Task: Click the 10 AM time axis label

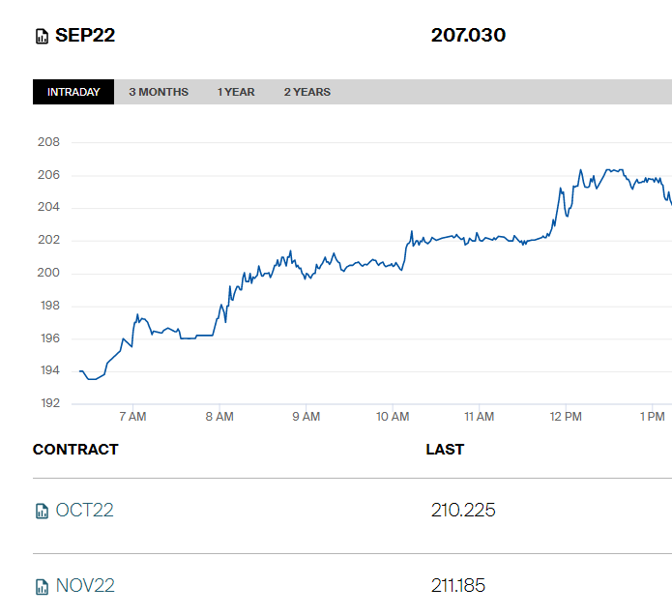Action: coord(393,417)
